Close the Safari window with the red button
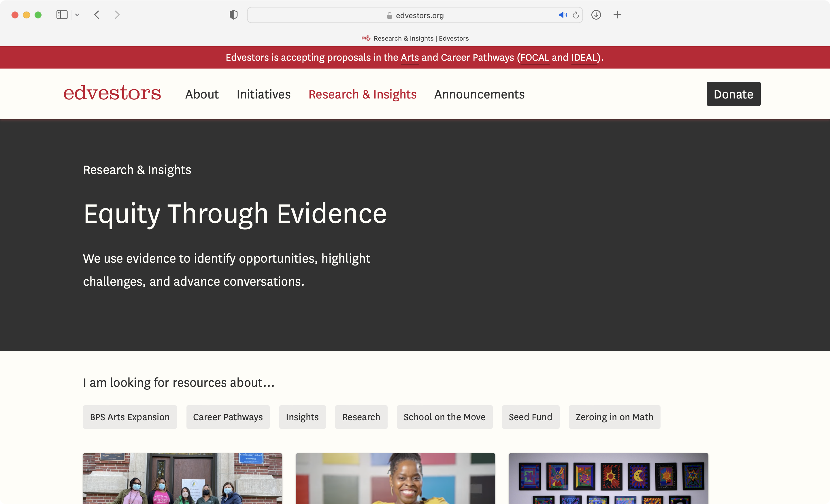This screenshot has height=504, width=830. [15, 15]
